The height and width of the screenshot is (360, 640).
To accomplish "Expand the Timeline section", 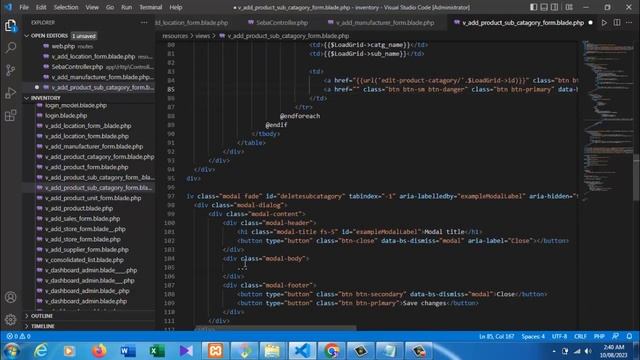I will (x=42, y=326).
